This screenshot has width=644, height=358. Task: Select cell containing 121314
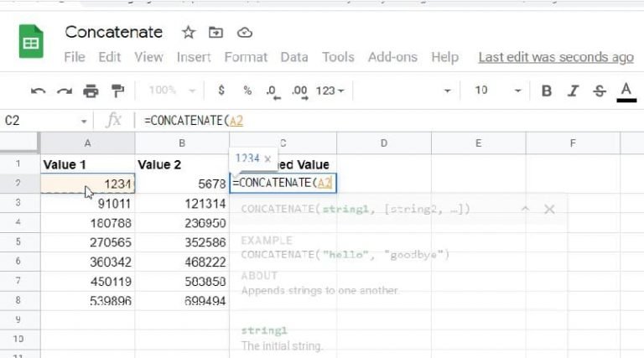pos(182,203)
